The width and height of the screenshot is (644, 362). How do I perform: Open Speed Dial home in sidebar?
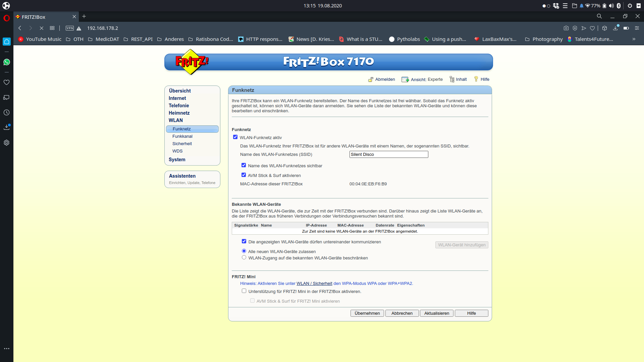coord(7,42)
